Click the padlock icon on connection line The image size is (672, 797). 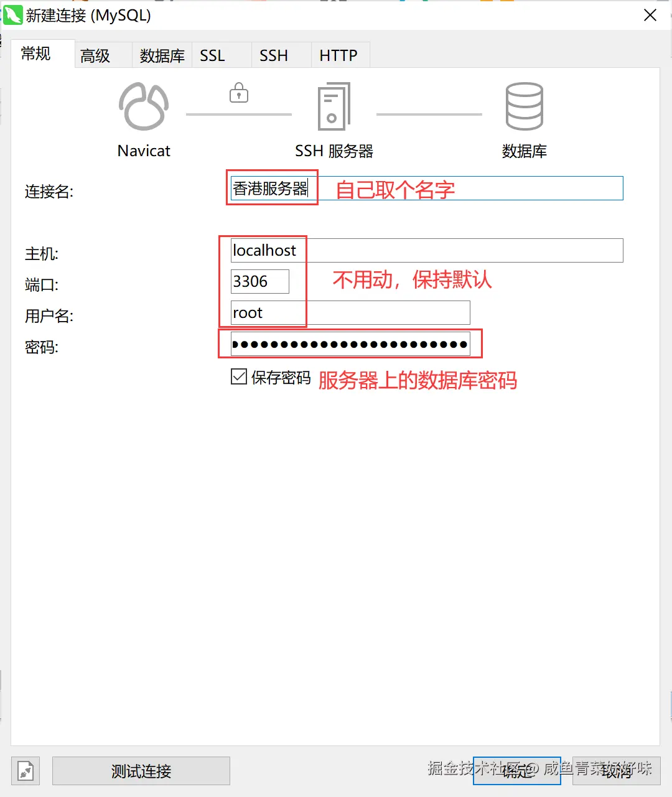click(239, 93)
